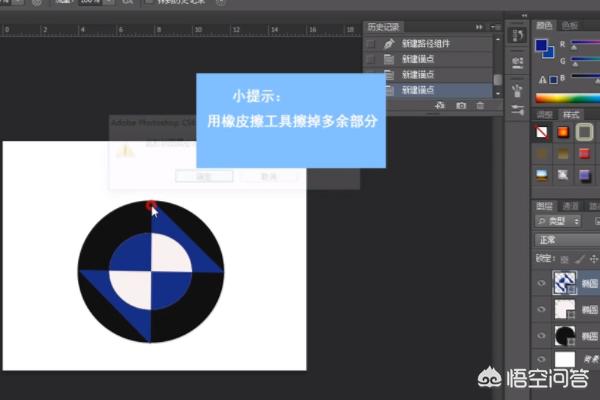Open the History panel dock icon
Screen dimensions: 600x400
click(x=517, y=36)
